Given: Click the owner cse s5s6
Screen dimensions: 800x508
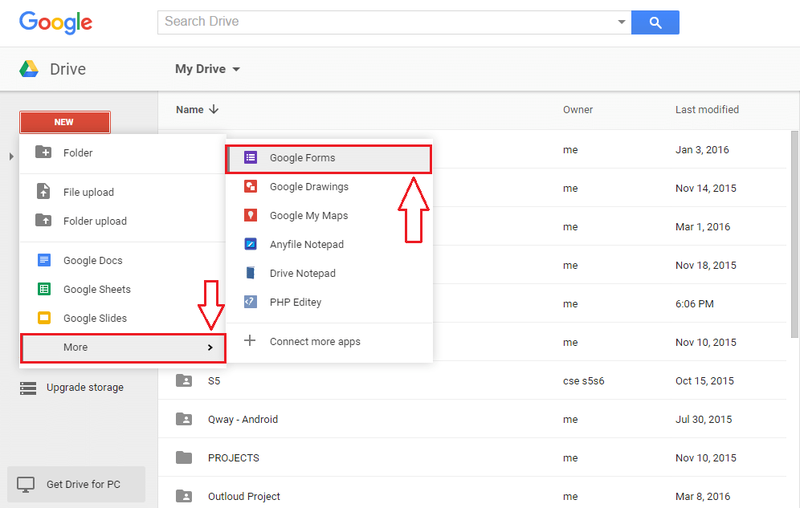Looking at the screenshot, I should (584, 380).
